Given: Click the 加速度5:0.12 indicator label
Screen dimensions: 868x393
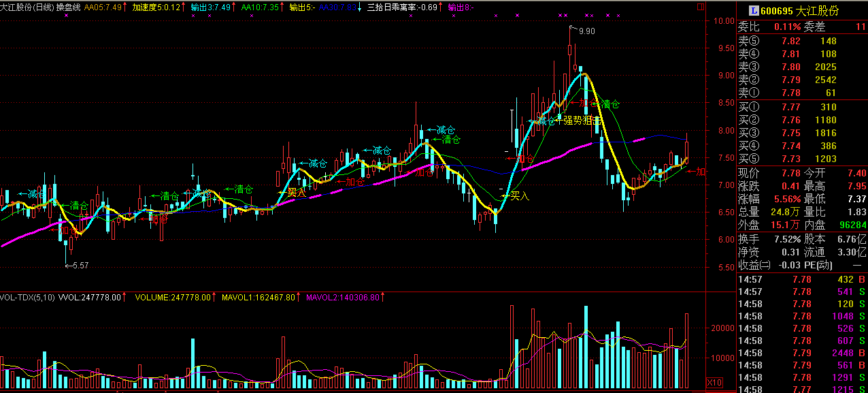Looking at the screenshot, I should pyautogui.click(x=156, y=7).
